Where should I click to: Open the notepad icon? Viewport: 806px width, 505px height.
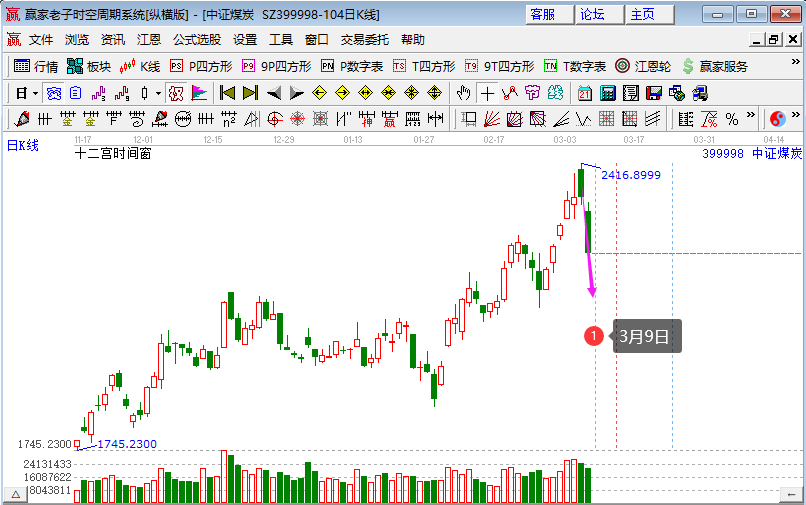[x=631, y=94]
